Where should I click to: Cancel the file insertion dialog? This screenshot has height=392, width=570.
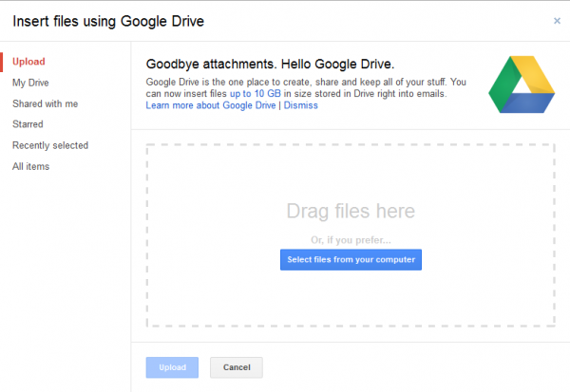pos(237,367)
